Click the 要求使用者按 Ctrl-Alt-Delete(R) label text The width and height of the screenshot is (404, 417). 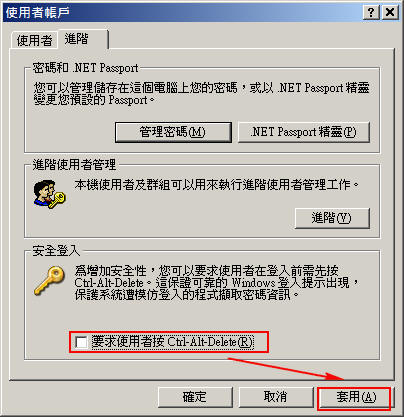pyautogui.click(x=173, y=342)
